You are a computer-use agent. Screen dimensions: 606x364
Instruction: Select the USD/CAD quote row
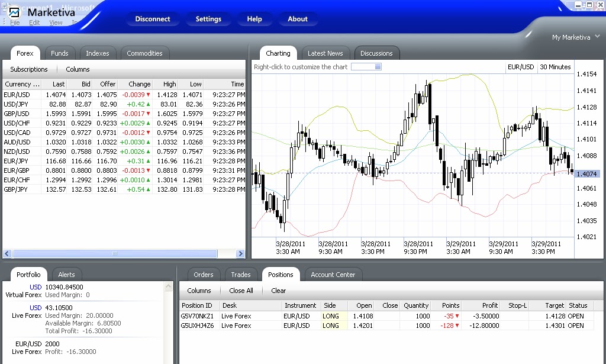click(x=124, y=133)
